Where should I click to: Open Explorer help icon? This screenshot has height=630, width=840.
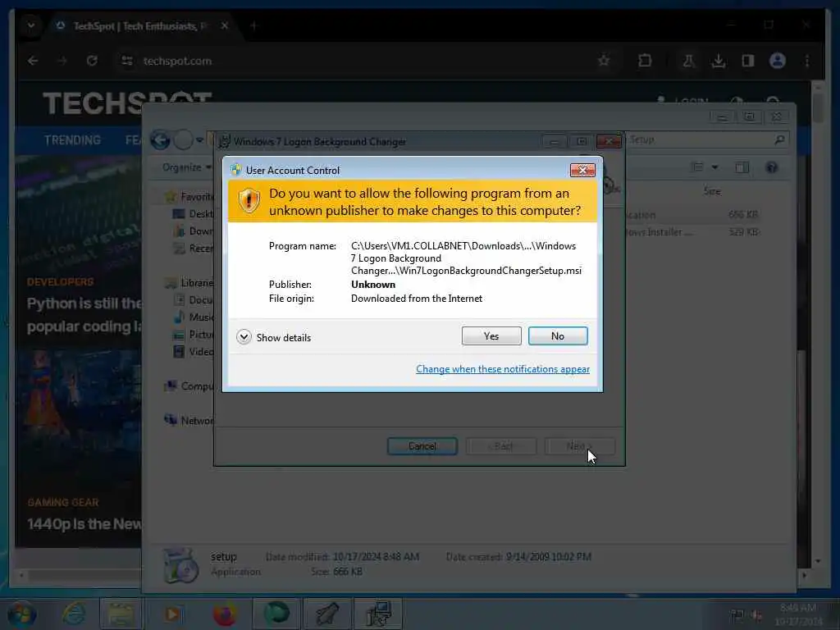[771, 167]
